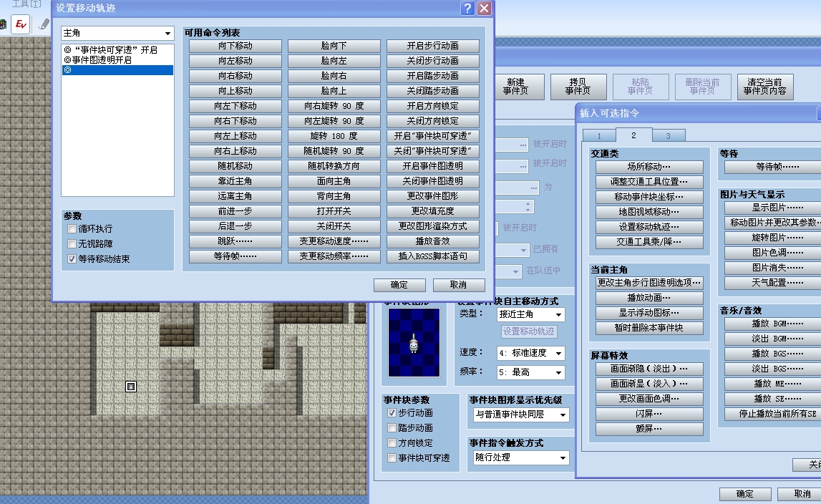This screenshot has height=504, width=821.
Task: Click 拷贝事件页 button
Action: click(578, 87)
